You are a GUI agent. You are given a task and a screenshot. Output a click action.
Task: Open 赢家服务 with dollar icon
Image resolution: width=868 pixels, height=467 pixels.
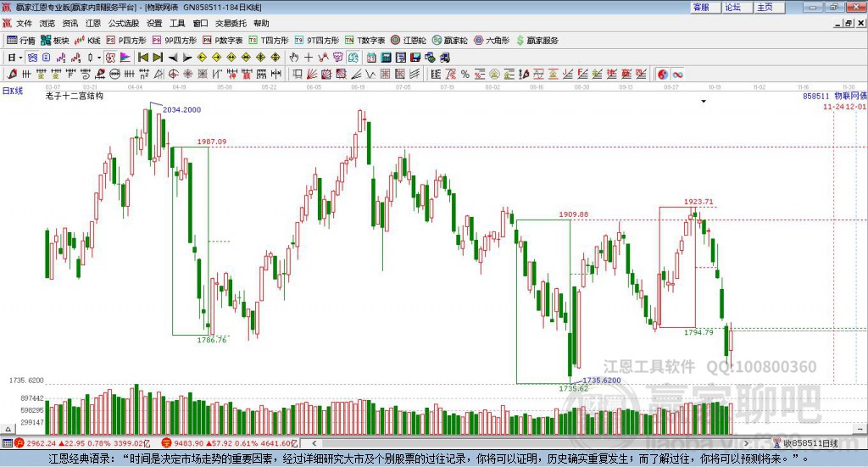537,41
